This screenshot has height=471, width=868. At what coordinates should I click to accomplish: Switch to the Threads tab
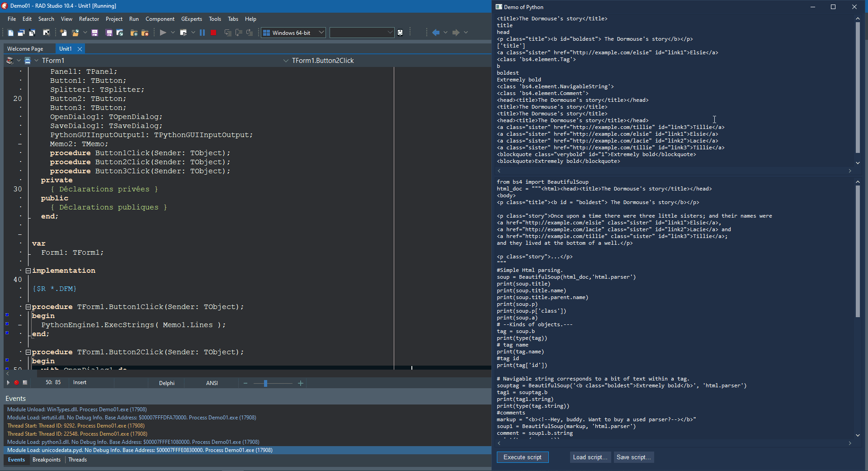(78, 460)
